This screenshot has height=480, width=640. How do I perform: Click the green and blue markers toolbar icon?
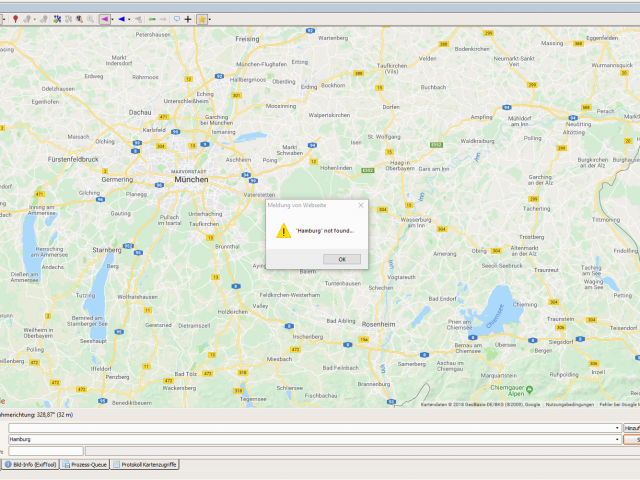(x=57, y=19)
